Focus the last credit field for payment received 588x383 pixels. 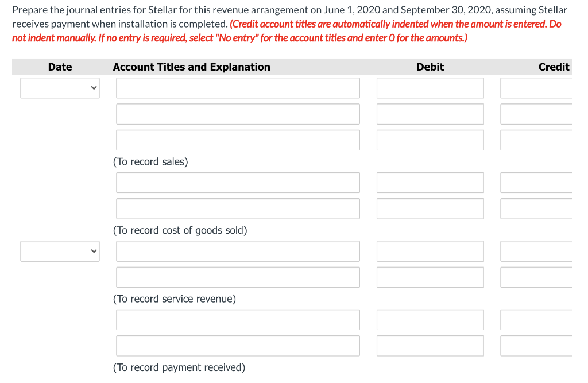tap(536, 346)
